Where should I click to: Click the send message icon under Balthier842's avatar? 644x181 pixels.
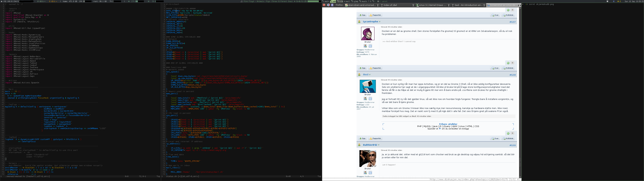[370, 173]
